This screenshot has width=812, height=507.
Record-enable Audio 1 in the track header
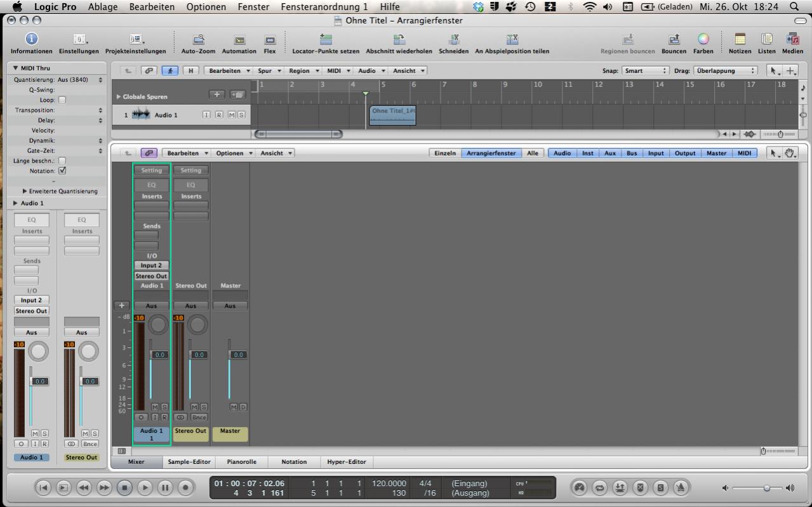(219, 115)
